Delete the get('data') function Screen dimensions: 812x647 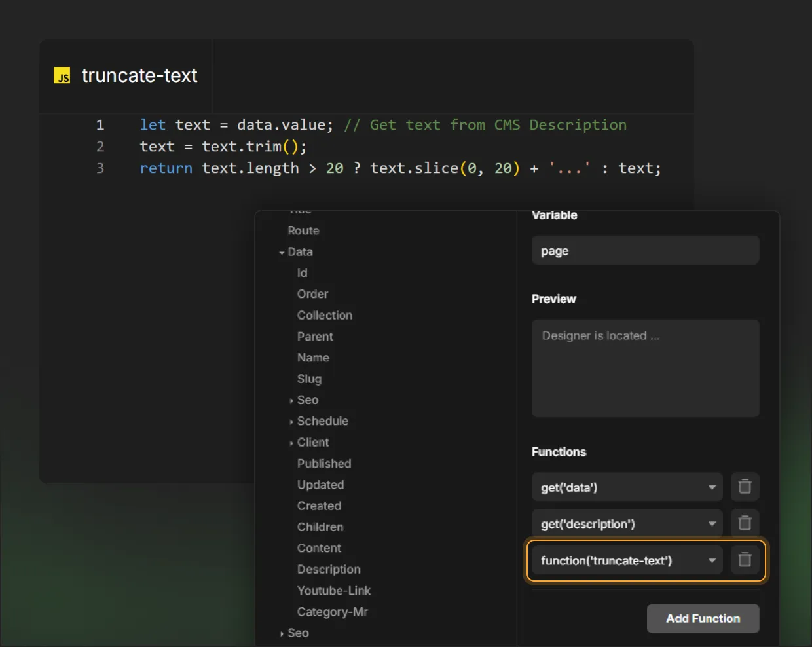(x=745, y=487)
